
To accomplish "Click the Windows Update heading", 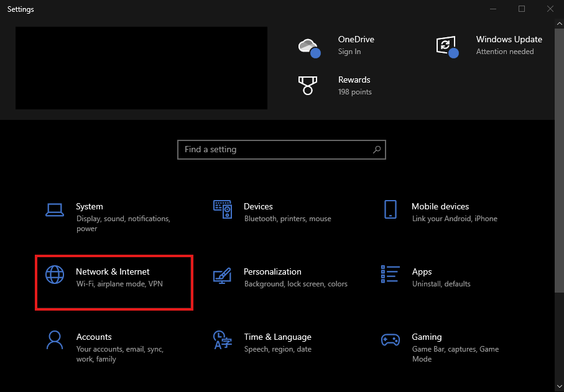I will [x=509, y=40].
